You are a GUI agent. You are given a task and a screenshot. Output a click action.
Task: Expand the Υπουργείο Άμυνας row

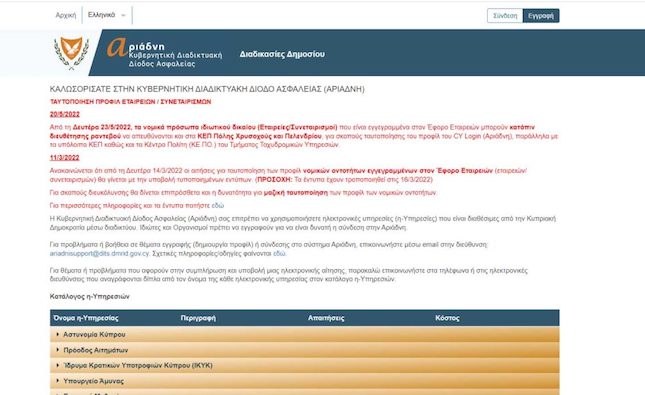304,381
